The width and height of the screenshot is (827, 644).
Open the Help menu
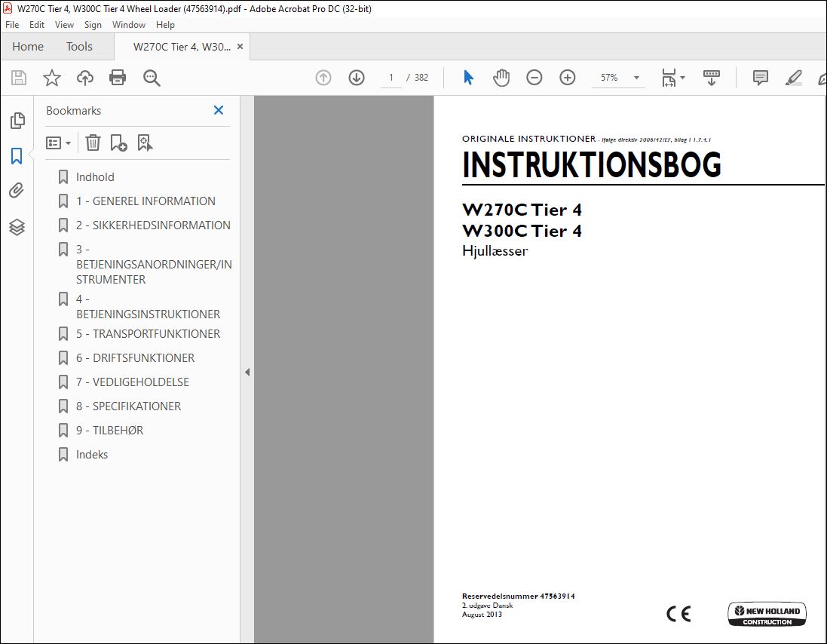point(165,25)
